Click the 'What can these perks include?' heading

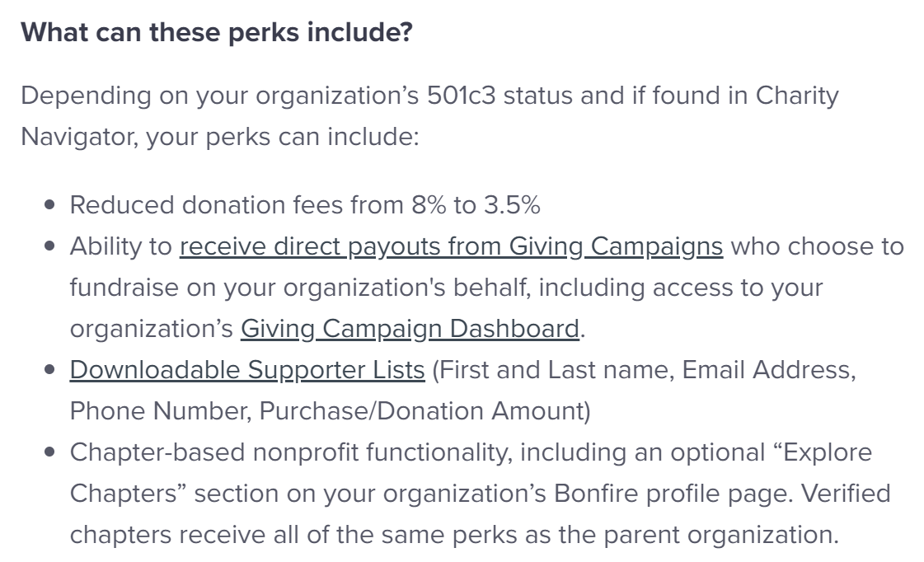[x=216, y=32]
